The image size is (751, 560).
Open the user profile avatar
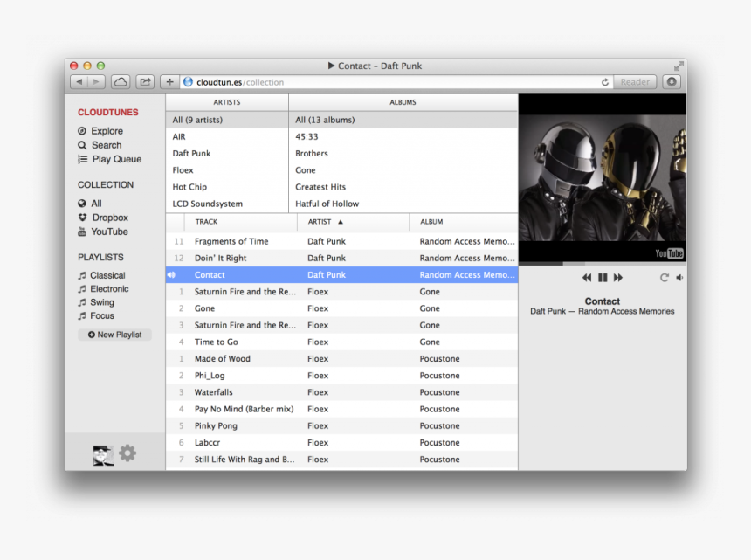(x=103, y=455)
